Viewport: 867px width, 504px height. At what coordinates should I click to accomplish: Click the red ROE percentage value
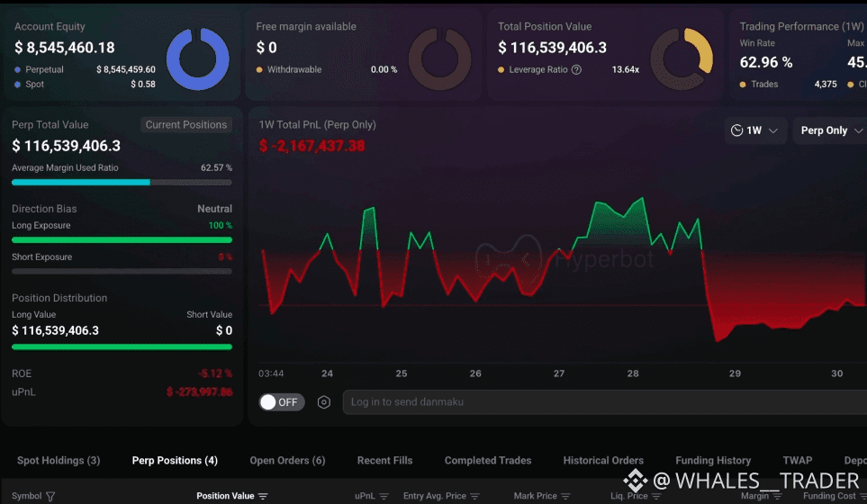tap(216, 373)
